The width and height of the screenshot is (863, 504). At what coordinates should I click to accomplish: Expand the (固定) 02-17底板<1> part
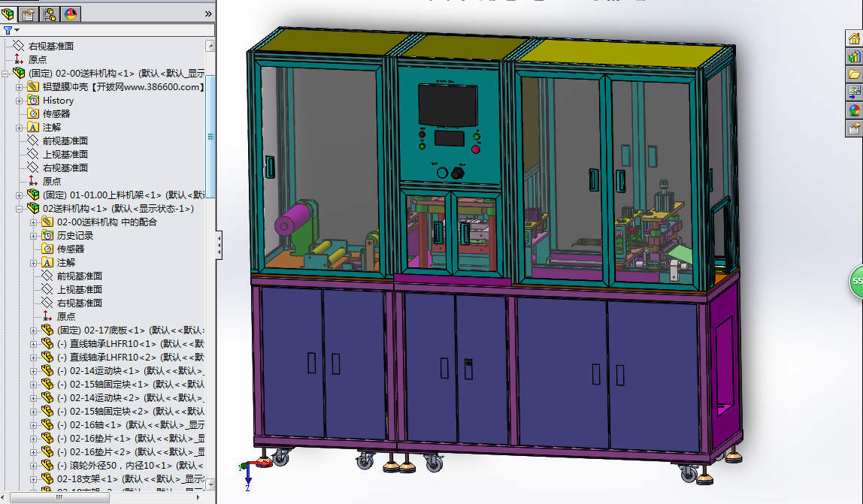(x=34, y=330)
